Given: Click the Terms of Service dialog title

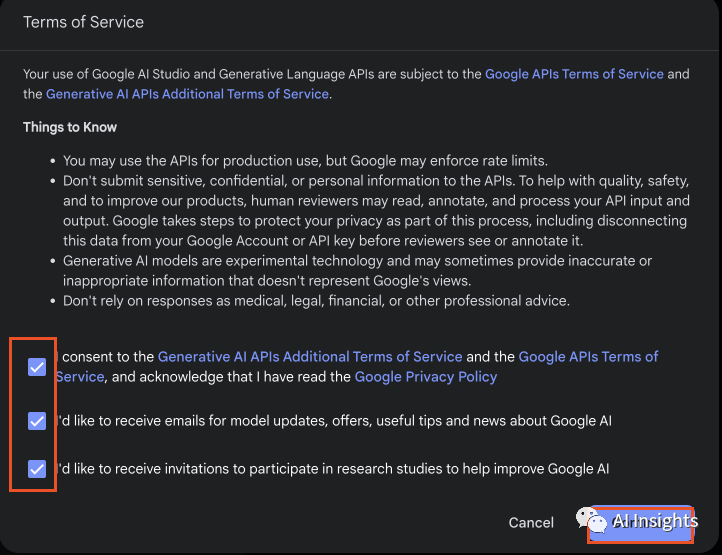Looking at the screenshot, I should 84,22.
